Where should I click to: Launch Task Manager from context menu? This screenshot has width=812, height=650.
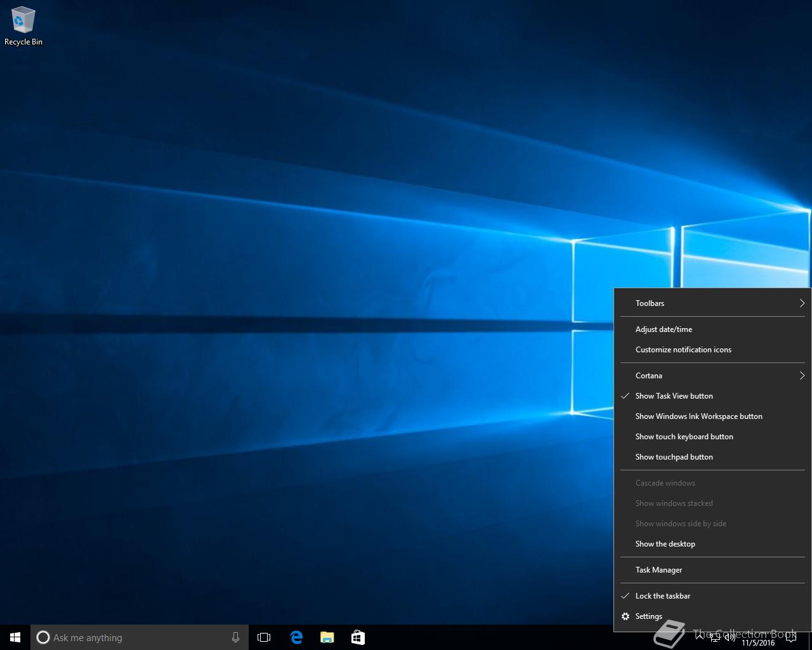click(712, 570)
